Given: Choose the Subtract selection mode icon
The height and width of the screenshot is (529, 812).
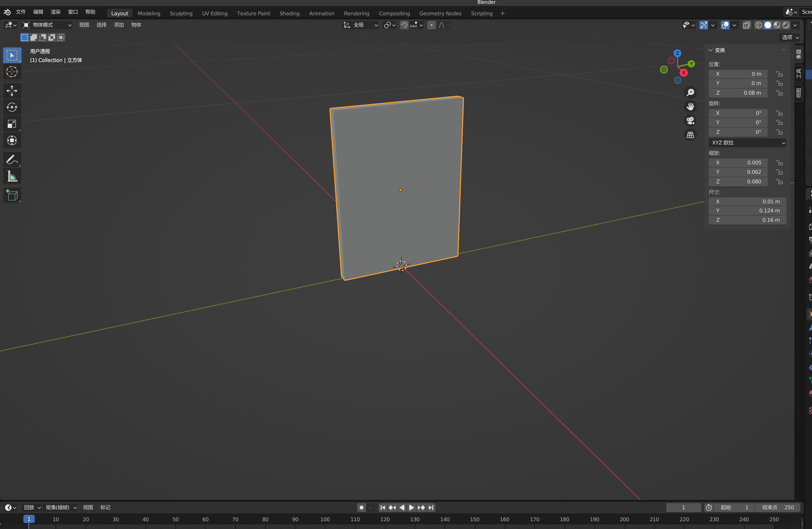Looking at the screenshot, I should point(43,37).
